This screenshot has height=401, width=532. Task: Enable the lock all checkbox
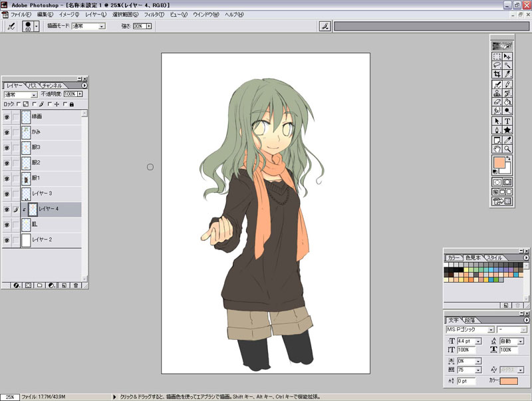[65, 104]
